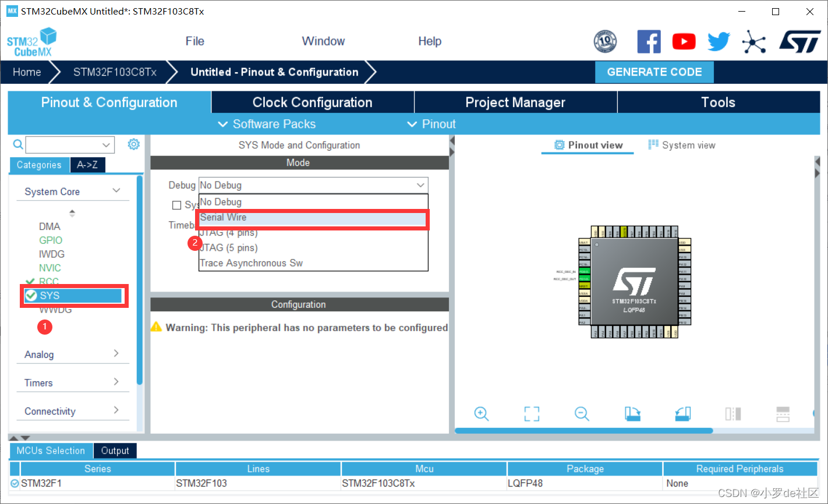Open the Output tab
Screen dimensions: 828x504
tap(115, 450)
